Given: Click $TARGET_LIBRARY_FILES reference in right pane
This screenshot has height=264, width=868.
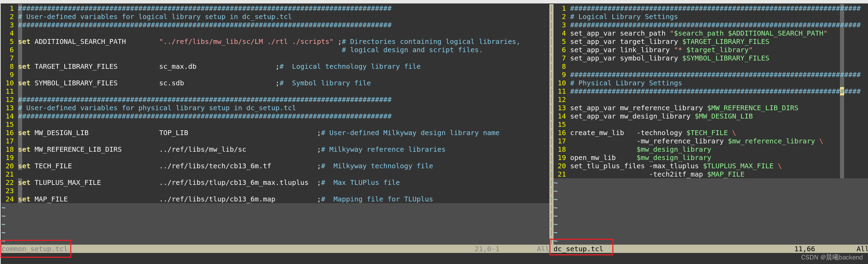Looking at the screenshot, I should pos(726,41).
